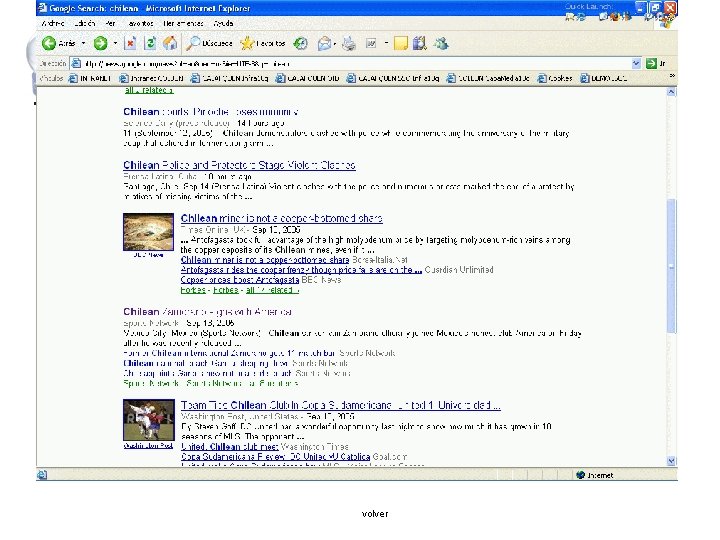
Task: Open 'Copper prices boost Antofagasta' link
Action: tap(240, 280)
